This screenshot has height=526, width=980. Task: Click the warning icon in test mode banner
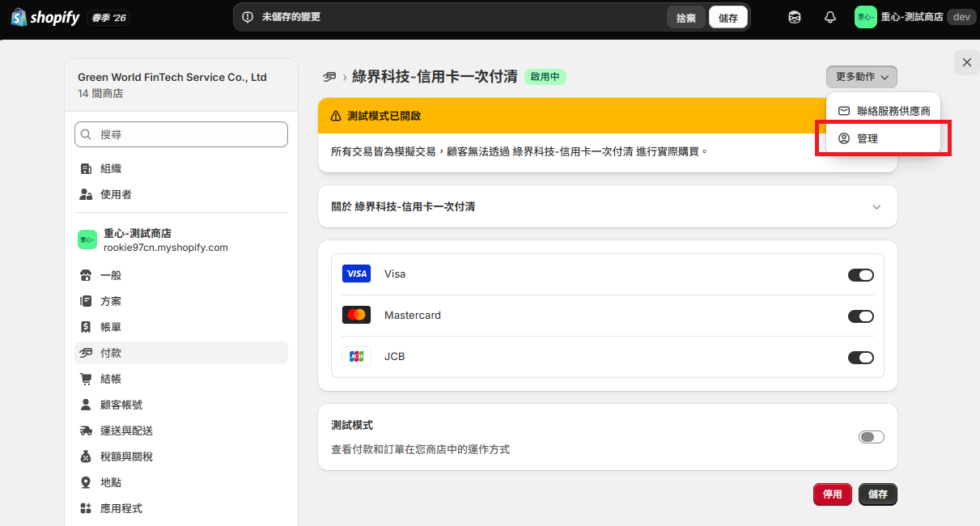point(336,116)
